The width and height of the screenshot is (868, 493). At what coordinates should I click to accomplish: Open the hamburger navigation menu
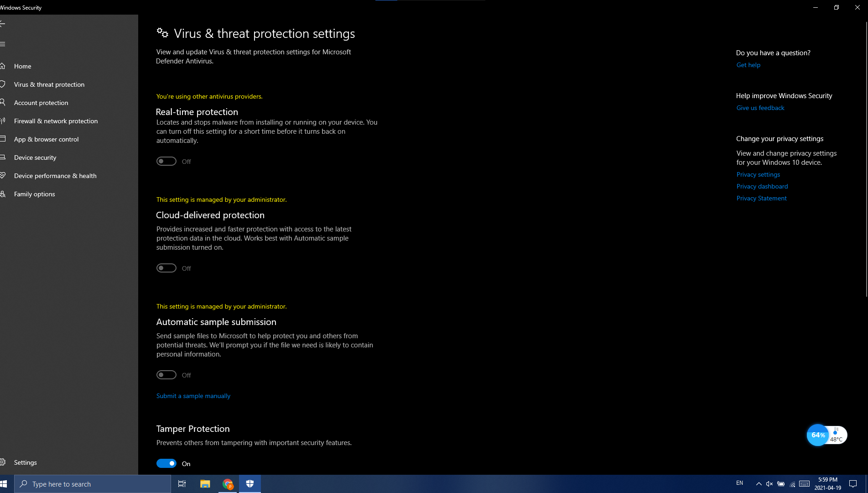click(2, 44)
